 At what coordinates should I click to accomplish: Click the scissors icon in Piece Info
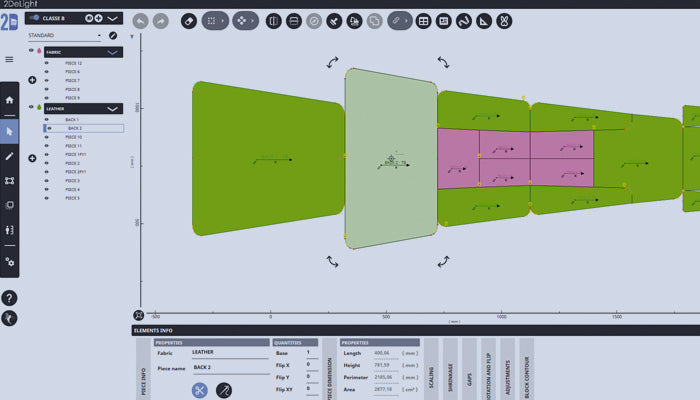[199, 390]
